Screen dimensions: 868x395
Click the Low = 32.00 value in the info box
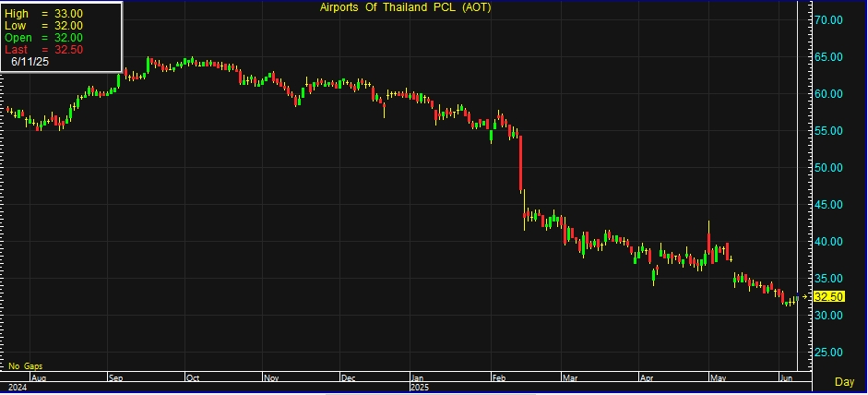43,26
